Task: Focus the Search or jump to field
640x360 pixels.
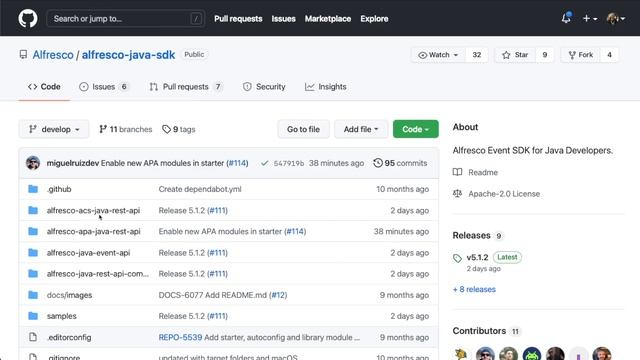Action: [126, 19]
